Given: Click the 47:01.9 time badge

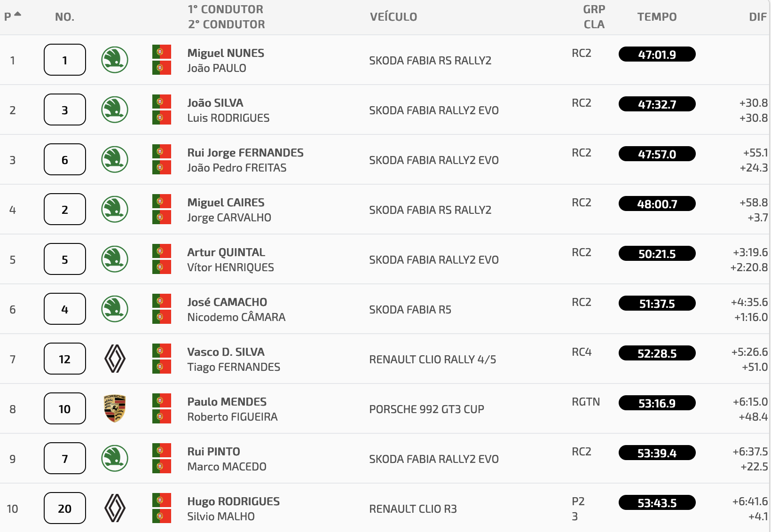Looking at the screenshot, I should 657,54.
